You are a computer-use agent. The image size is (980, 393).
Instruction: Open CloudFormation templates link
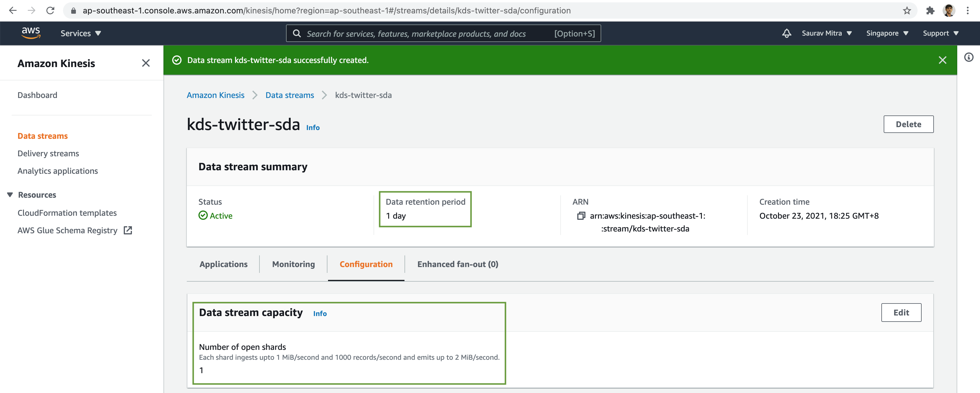pos(67,213)
